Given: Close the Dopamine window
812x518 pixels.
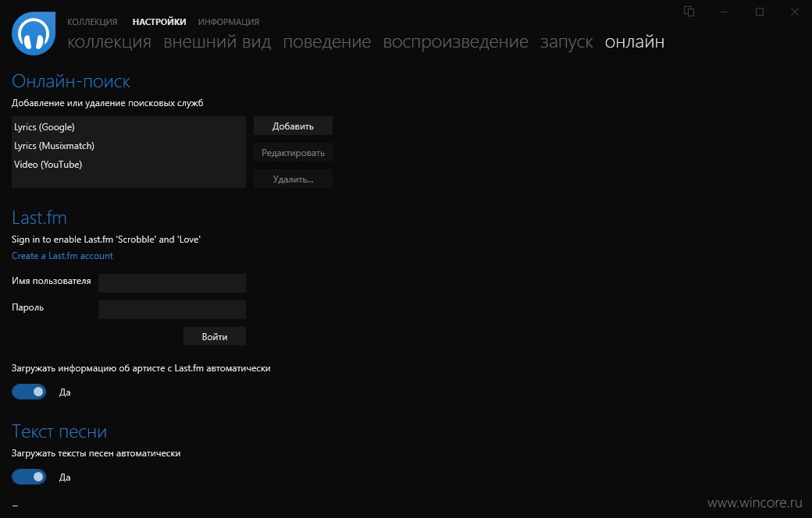Looking at the screenshot, I should click(794, 12).
